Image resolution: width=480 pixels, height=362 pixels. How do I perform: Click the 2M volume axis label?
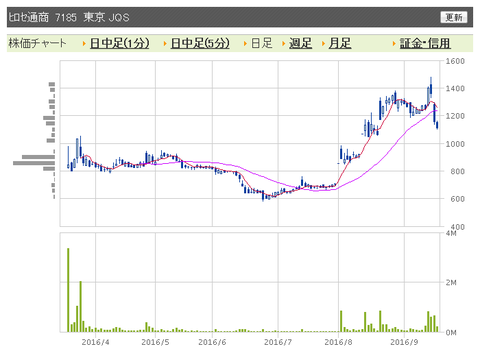pos(451,283)
